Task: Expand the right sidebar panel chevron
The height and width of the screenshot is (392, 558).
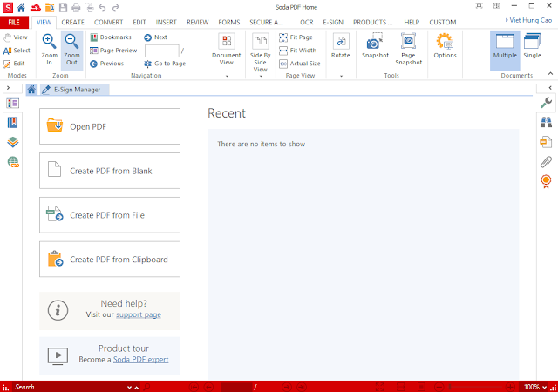Action: point(550,87)
